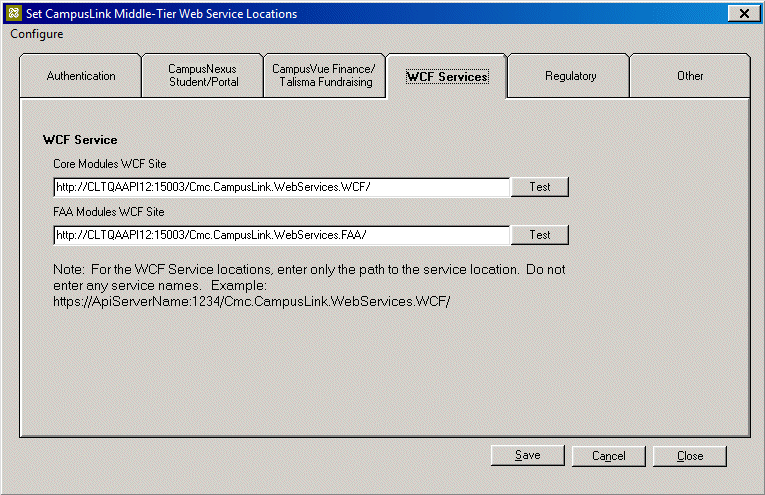
Task: Test the Core Modules WCF Site URL
Action: click(x=540, y=187)
